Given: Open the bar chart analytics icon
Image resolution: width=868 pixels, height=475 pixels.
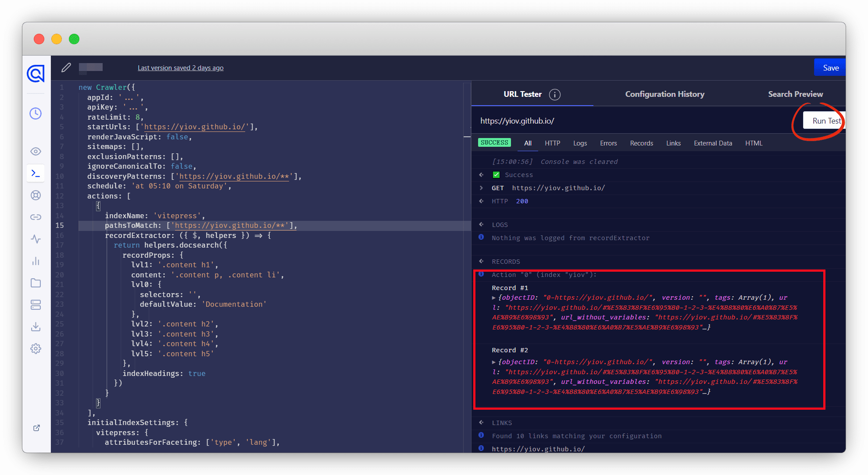Looking at the screenshot, I should pos(36,261).
